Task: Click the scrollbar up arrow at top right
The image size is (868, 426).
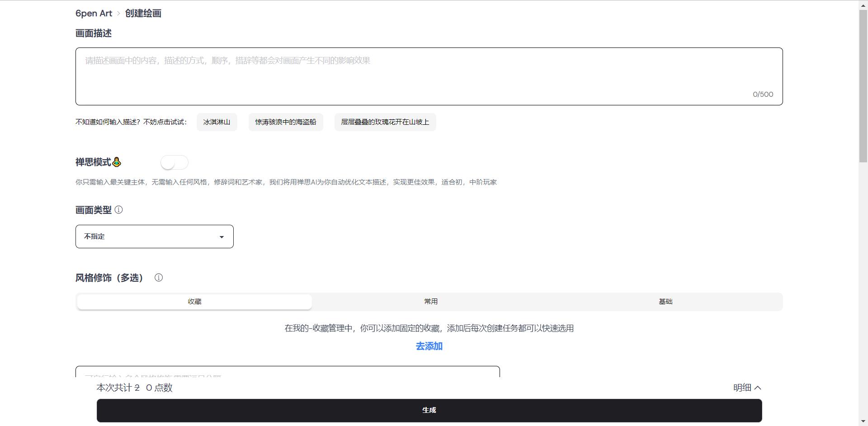Action: 863,5
